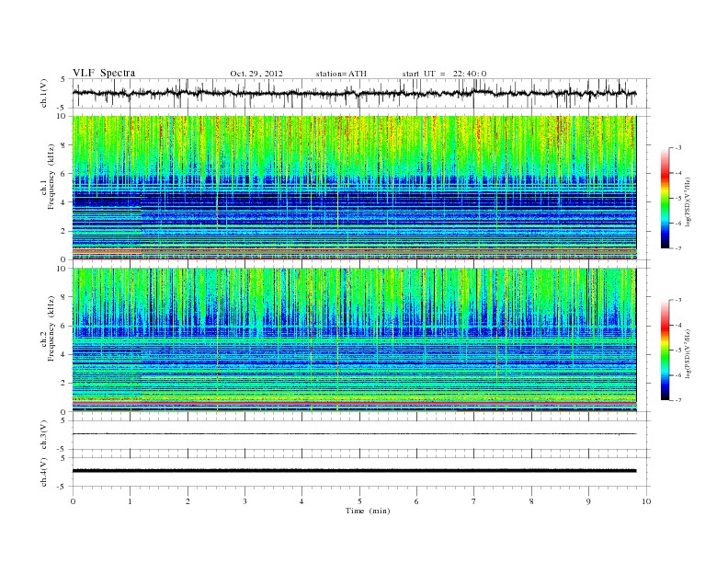Click the "8" frequency tick of ch.1 spectrogram
Viewport: 728px width, 563px height.
(64, 145)
